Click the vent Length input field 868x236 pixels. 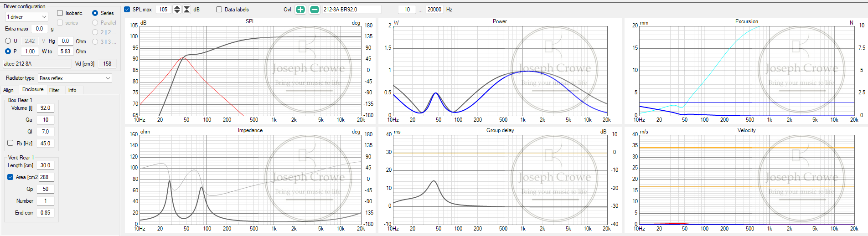tap(45, 165)
